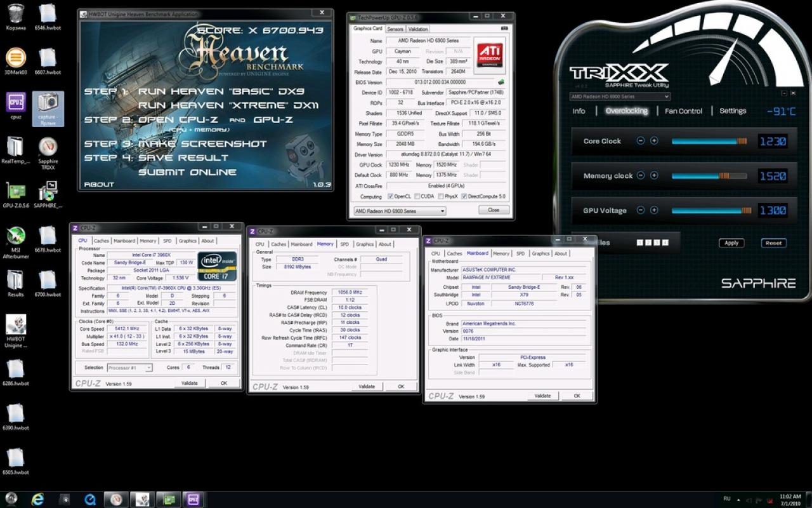Viewport: 812px width, 508px height.
Task: Click Close button in GPU-Z
Action: pos(494,210)
